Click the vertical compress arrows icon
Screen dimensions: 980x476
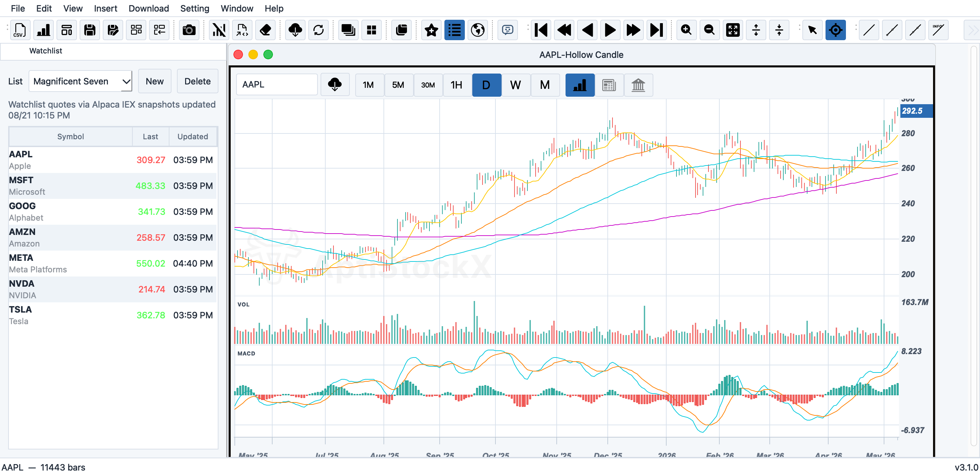pyautogui.click(x=779, y=30)
